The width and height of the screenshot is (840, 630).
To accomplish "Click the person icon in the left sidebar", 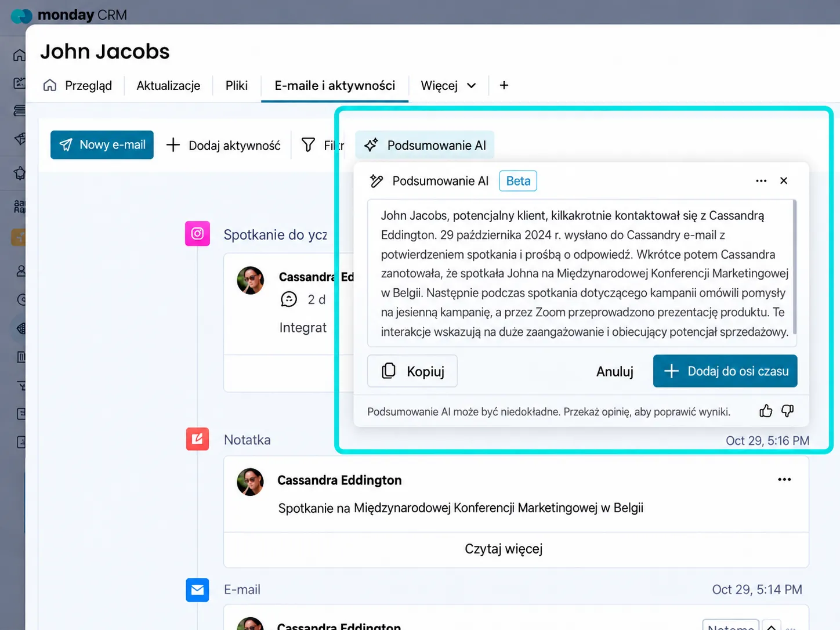I will pyautogui.click(x=21, y=271).
